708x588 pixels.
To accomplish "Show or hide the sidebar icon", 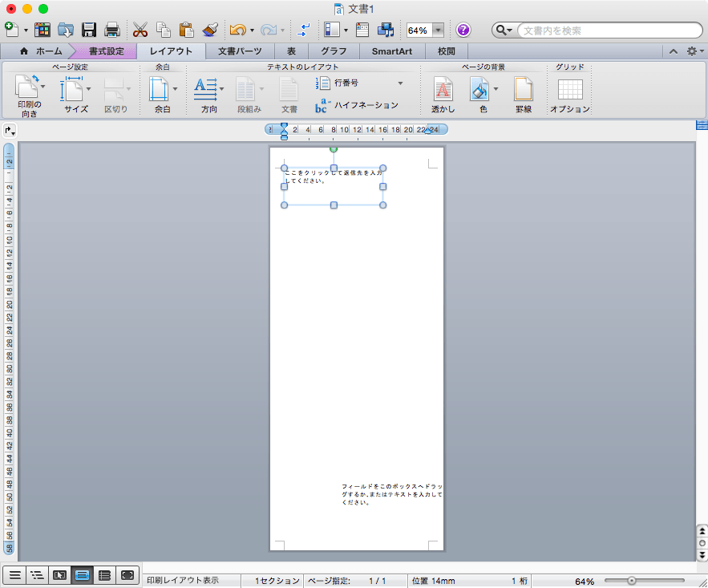I will (x=332, y=30).
